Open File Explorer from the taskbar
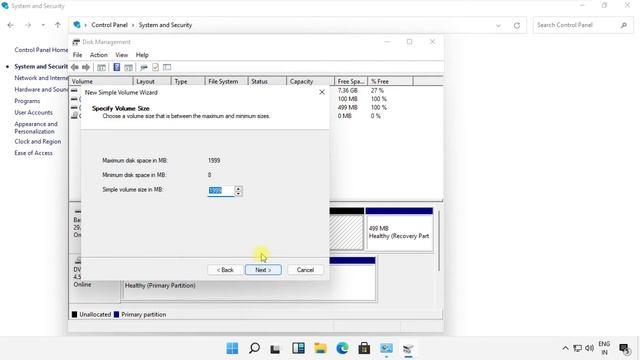This screenshot has width=640, height=360. (320, 348)
